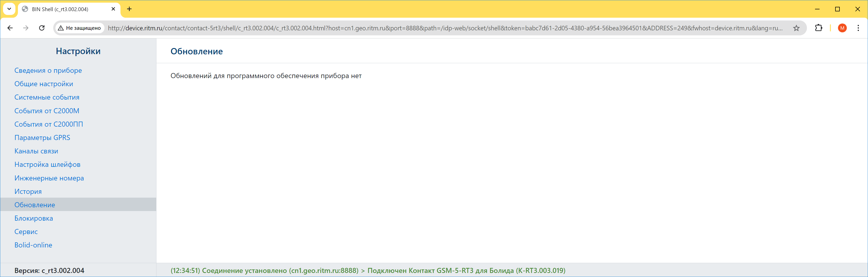Image resolution: width=868 pixels, height=277 pixels.
Task: Open 'История' section
Action: click(28, 192)
